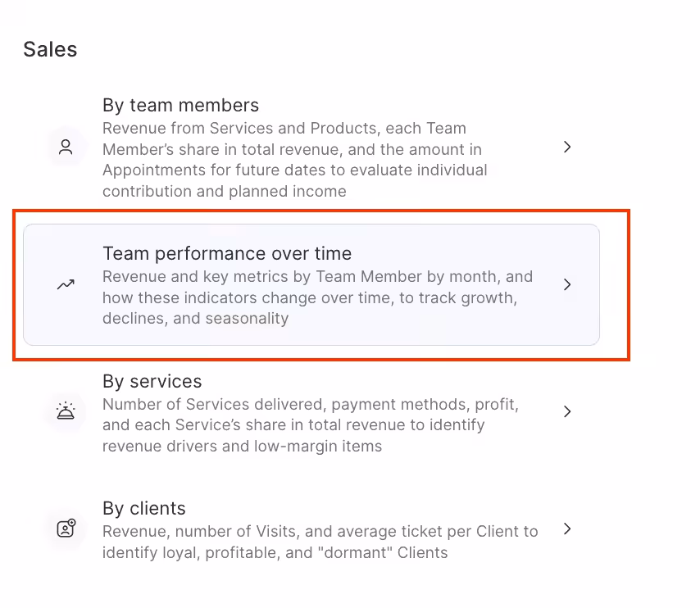Open the 'By team members' title
Viewport: 700px width, 608px height.
(x=180, y=106)
